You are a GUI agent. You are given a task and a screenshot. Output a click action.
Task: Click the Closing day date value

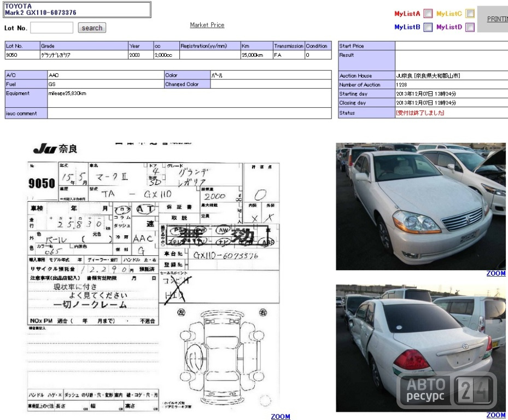coord(426,103)
